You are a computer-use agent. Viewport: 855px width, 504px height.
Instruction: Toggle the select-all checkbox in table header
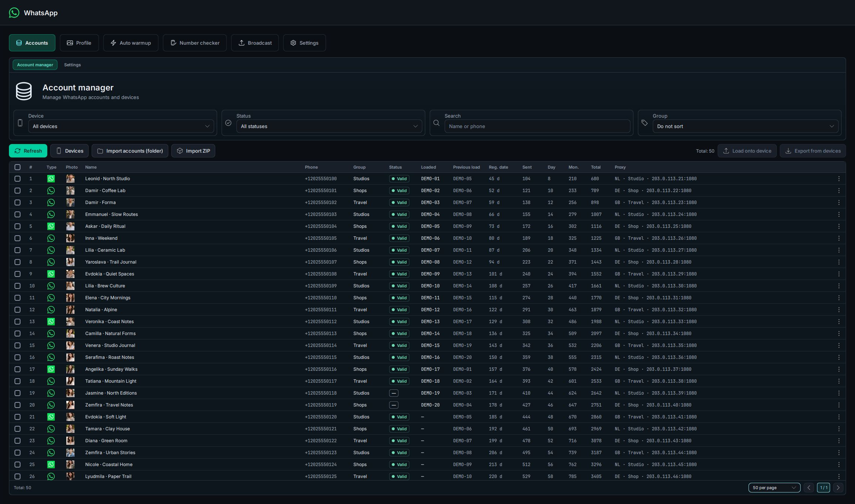tap(18, 167)
